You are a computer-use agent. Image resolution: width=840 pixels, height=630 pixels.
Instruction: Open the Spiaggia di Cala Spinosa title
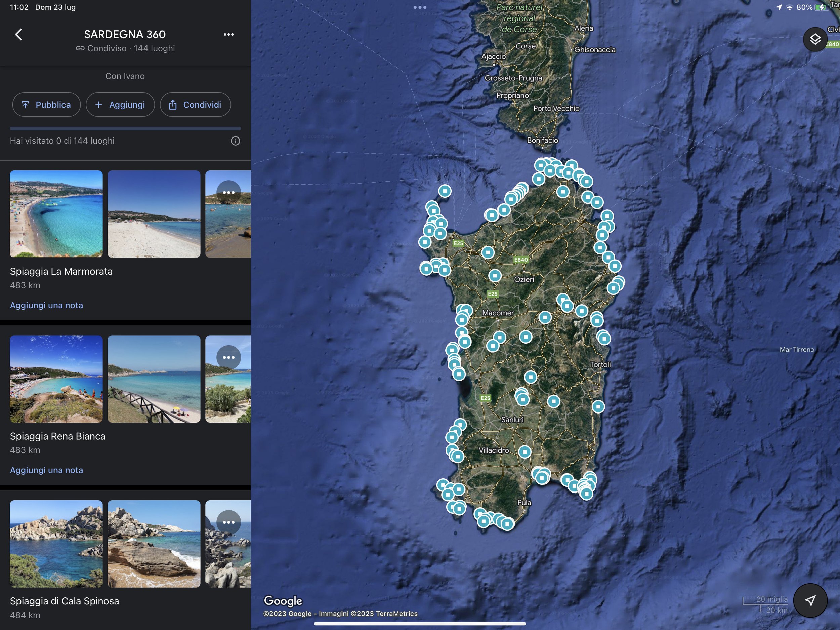[x=65, y=601]
